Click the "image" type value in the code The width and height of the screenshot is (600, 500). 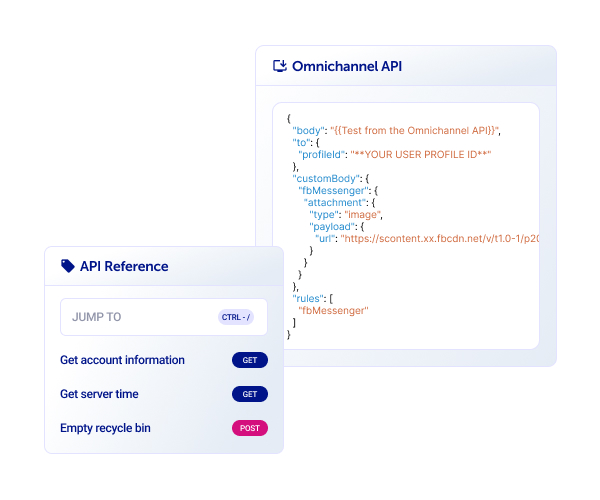(x=362, y=214)
